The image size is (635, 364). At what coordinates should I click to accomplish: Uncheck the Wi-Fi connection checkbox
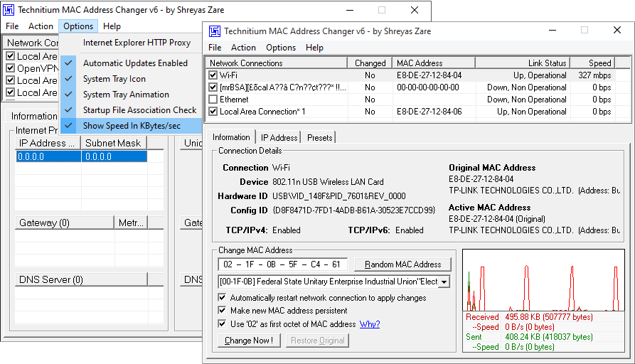(x=213, y=75)
